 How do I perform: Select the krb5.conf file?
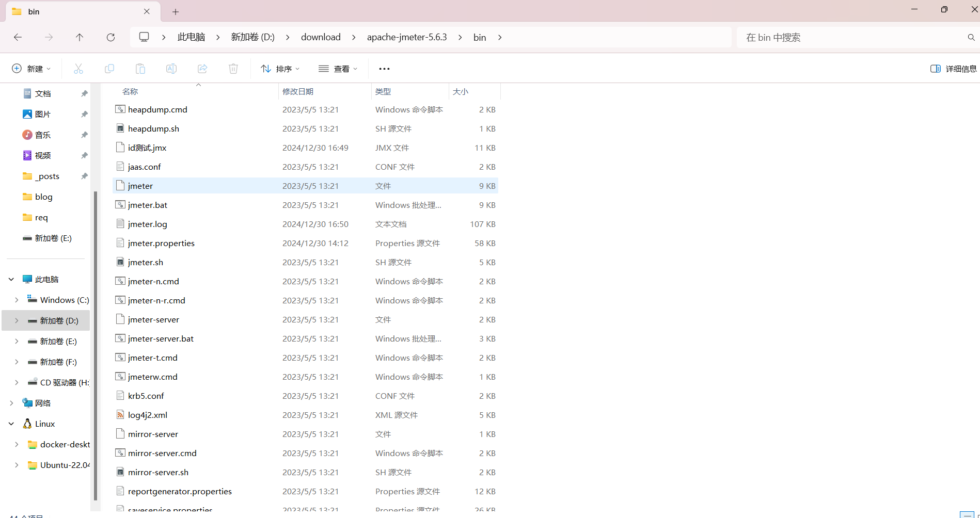305,396
